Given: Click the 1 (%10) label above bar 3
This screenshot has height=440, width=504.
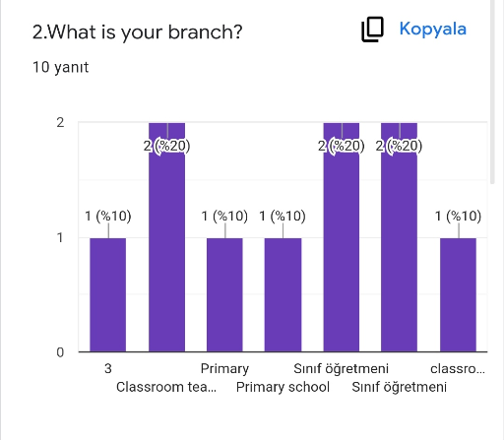Looking at the screenshot, I should coord(108,217).
